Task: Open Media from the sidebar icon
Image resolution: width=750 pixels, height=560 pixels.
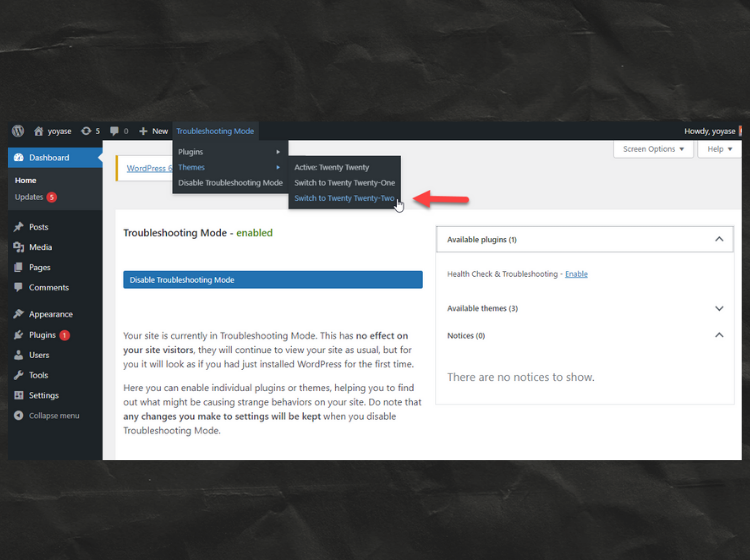Action: [19, 247]
